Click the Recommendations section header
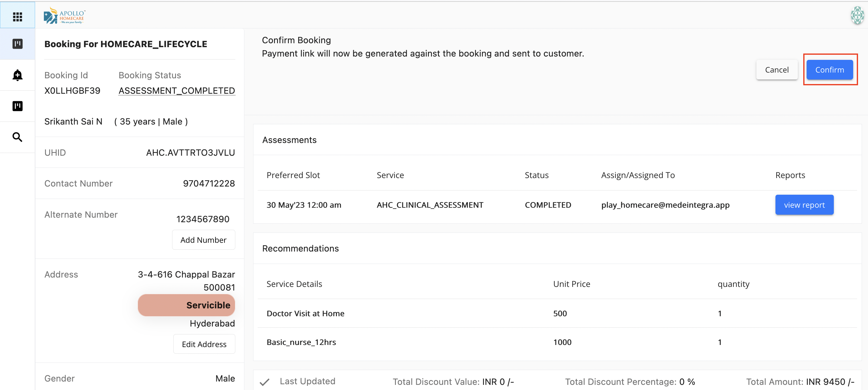This screenshot has height=390, width=868. click(x=300, y=248)
